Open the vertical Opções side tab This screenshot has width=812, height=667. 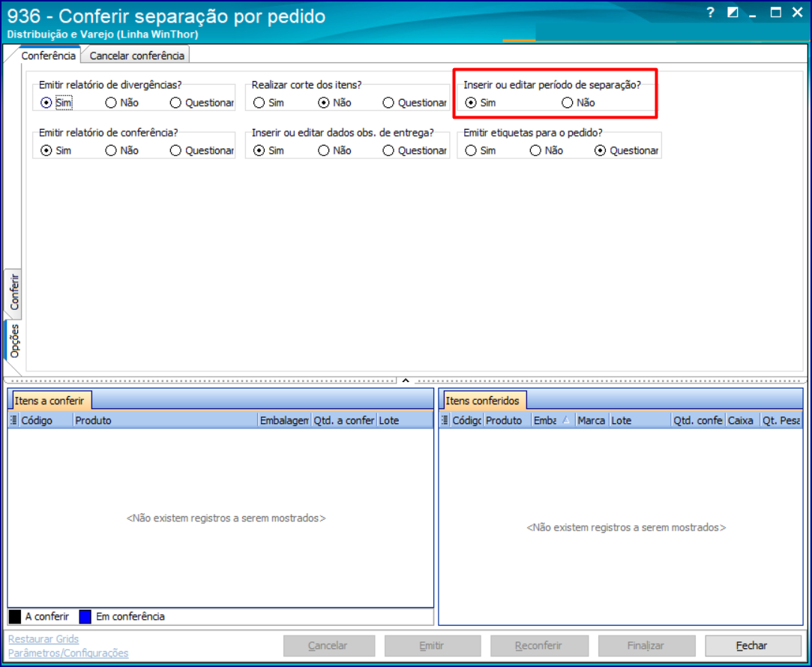[14, 341]
